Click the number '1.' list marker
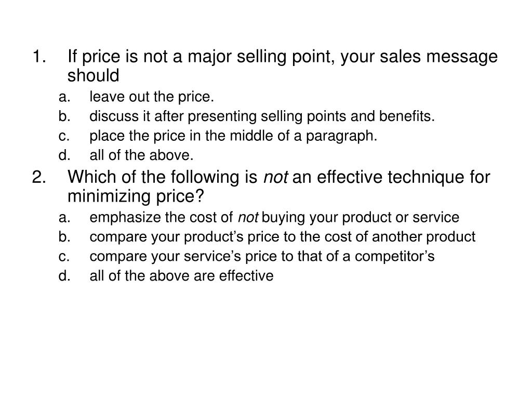 pos(39,57)
